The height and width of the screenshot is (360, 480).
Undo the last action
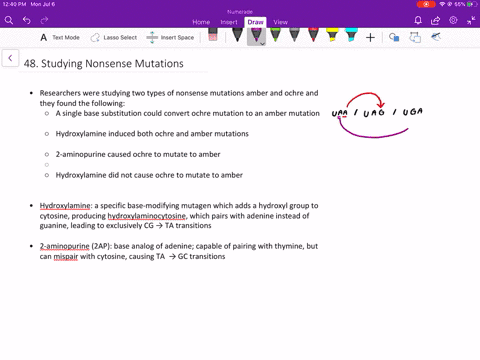pyautogui.click(x=27, y=20)
